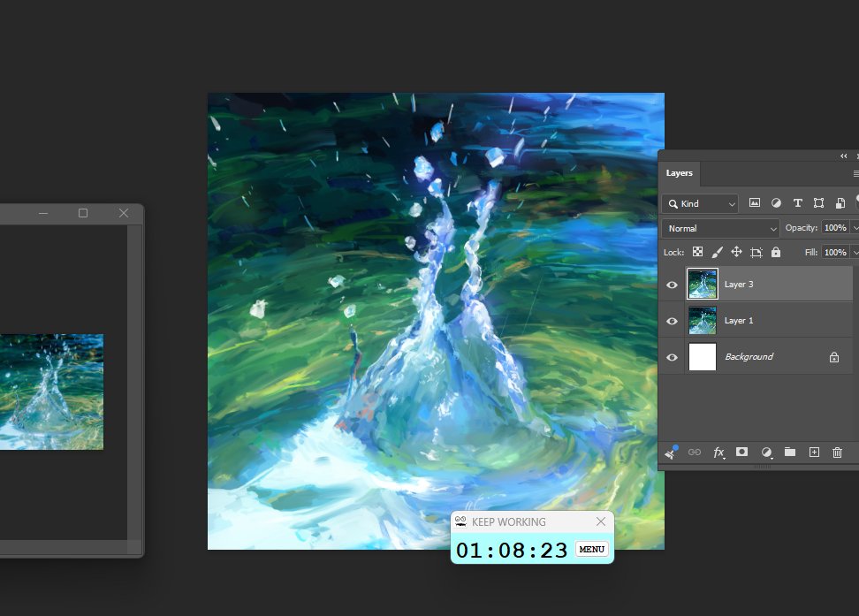Select the Background layer name
The image size is (859, 616).
(749, 357)
